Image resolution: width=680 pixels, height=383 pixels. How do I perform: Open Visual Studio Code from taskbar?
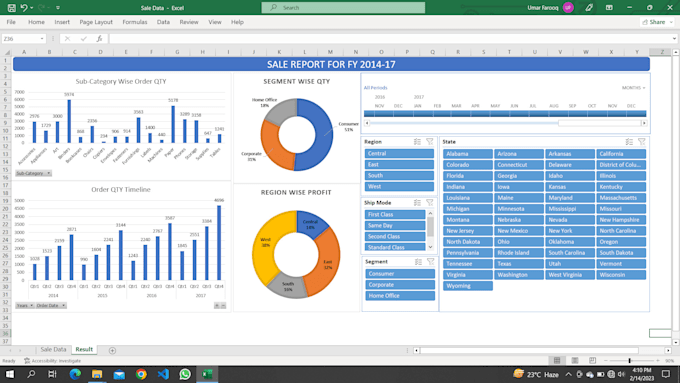click(163, 374)
